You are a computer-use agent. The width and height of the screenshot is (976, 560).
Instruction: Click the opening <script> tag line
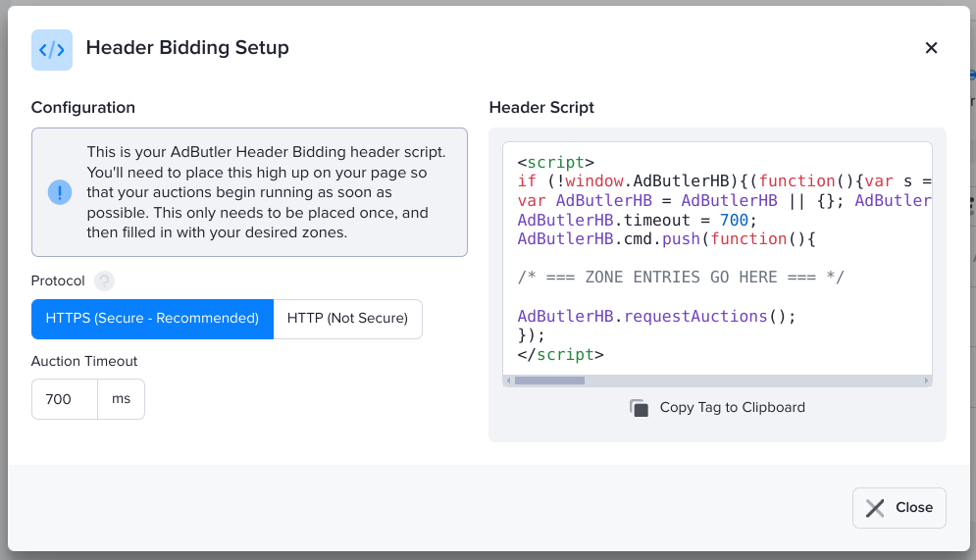[556, 163]
